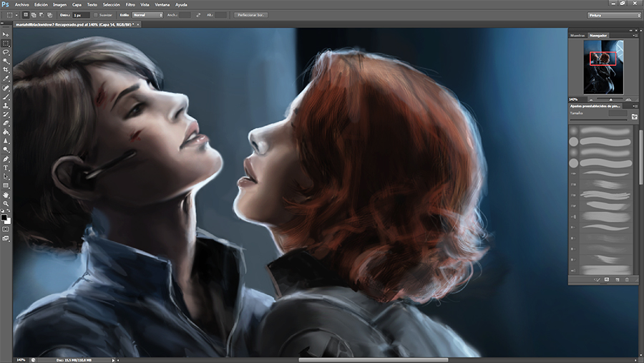The image size is (644, 363).
Task: Toggle Quick Mask mode
Action: (6, 229)
